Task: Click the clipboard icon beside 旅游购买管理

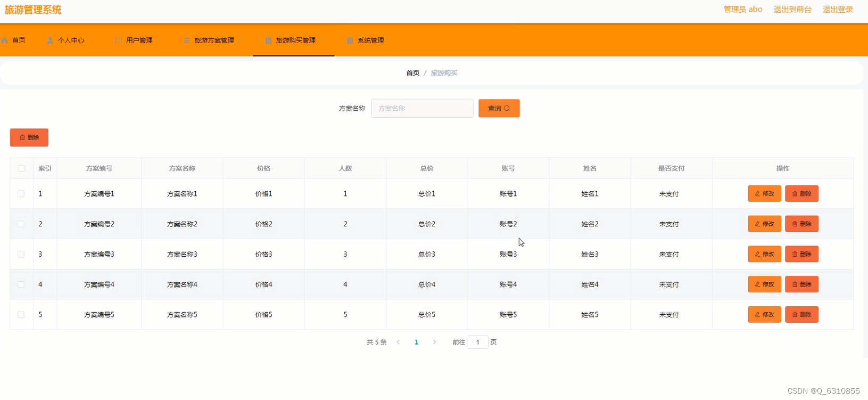Action: click(x=268, y=40)
